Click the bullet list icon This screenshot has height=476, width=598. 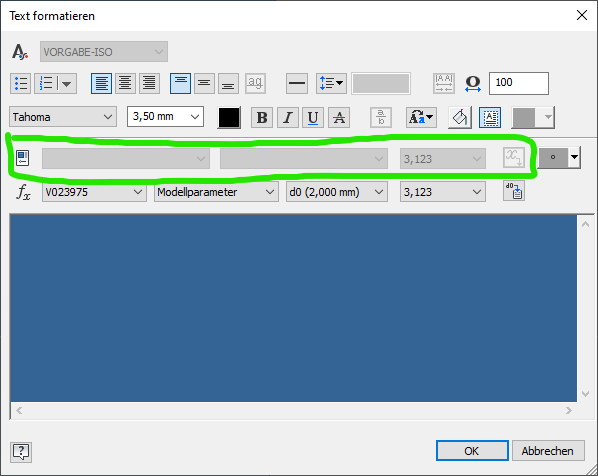point(20,83)
